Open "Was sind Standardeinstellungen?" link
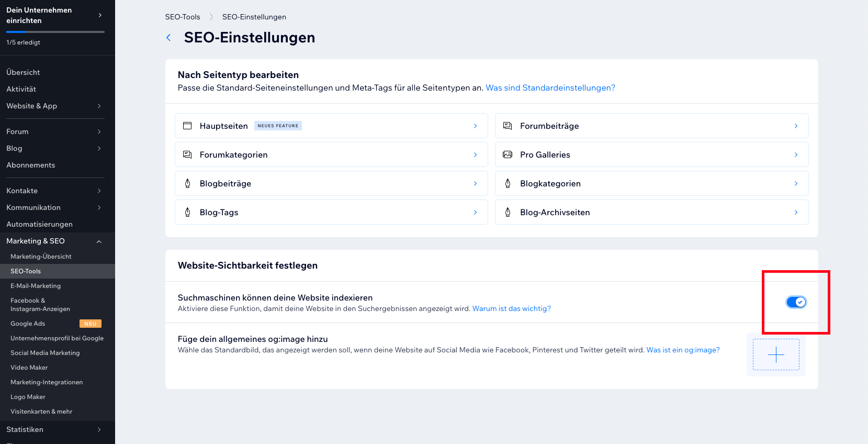Viewport: 868px width, 444px height. [550, 88]
